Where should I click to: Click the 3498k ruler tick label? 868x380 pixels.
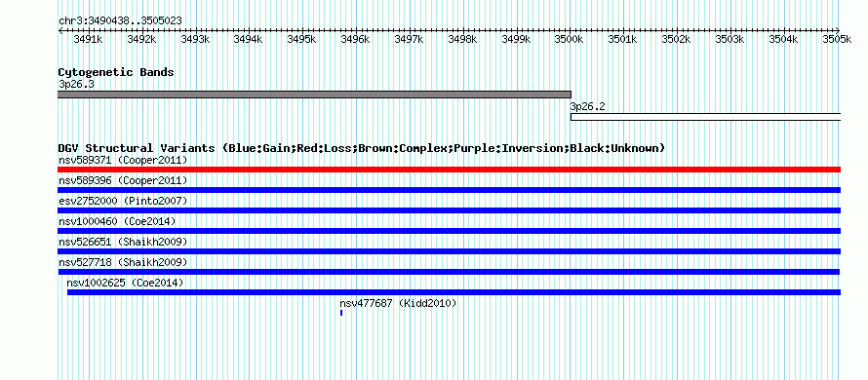pyautogui.click(x=463, y=39)
